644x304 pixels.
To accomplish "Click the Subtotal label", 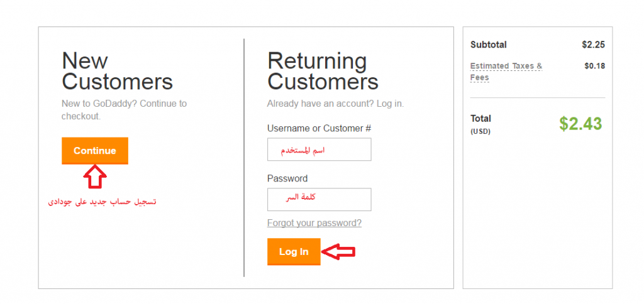I will (x=488, y=45).
